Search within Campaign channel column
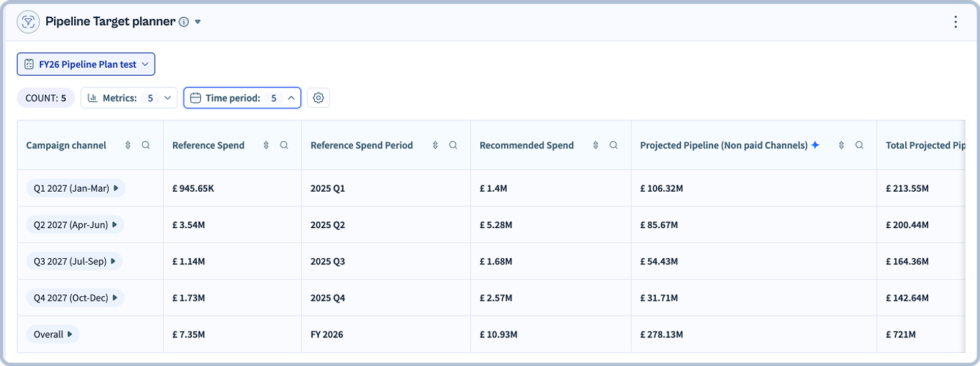This screenshot has width=980, height=366. [146, 146]
